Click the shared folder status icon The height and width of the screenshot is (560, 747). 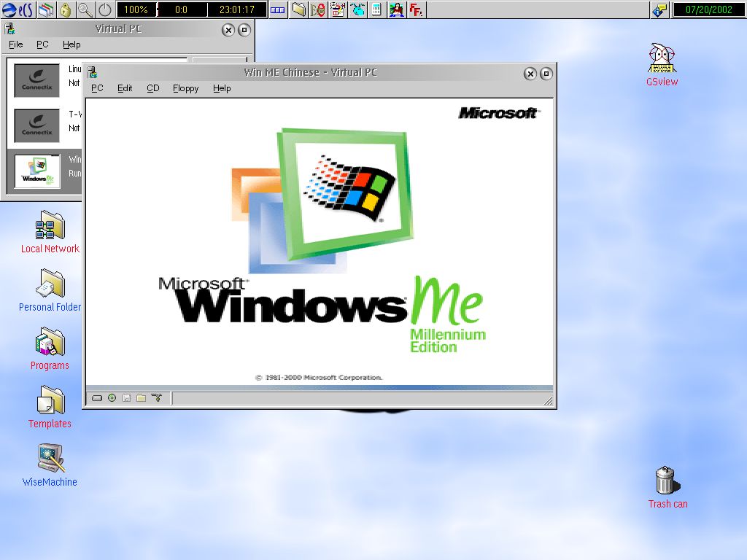(141, 398)
